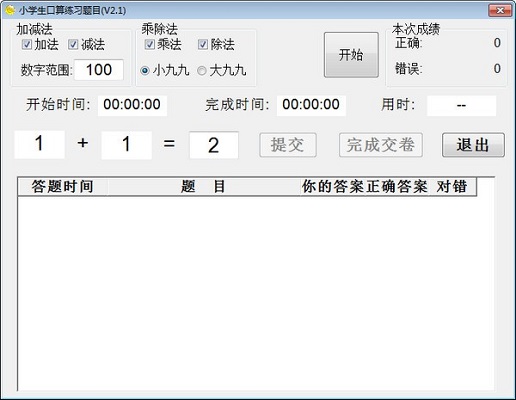
Task: Click the 正确答案 column header
Action: click(397, 186)
